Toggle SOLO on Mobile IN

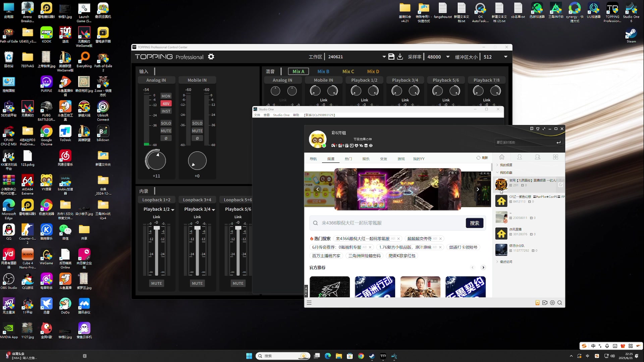(197, 123)
